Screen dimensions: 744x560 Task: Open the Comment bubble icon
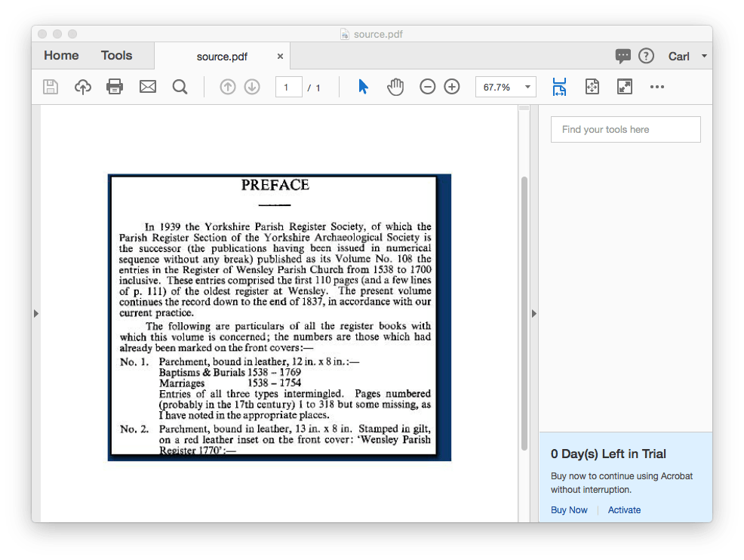(623, 55)
